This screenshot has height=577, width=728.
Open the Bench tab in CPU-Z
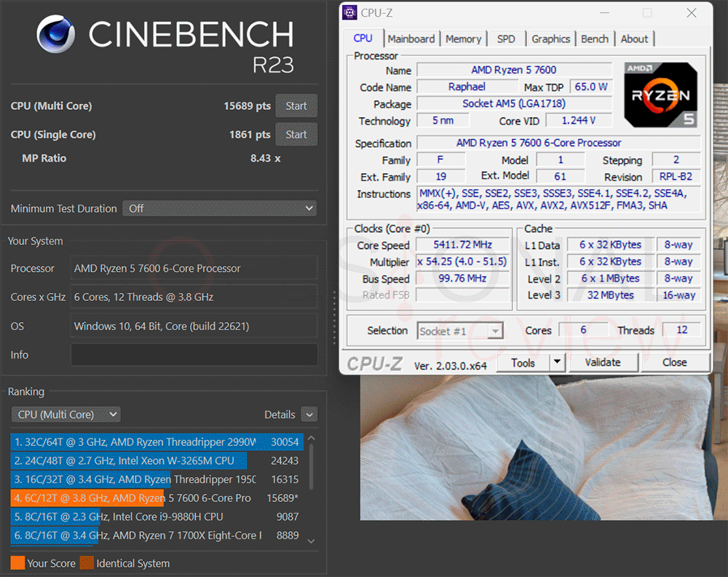[x=595, y=39]
